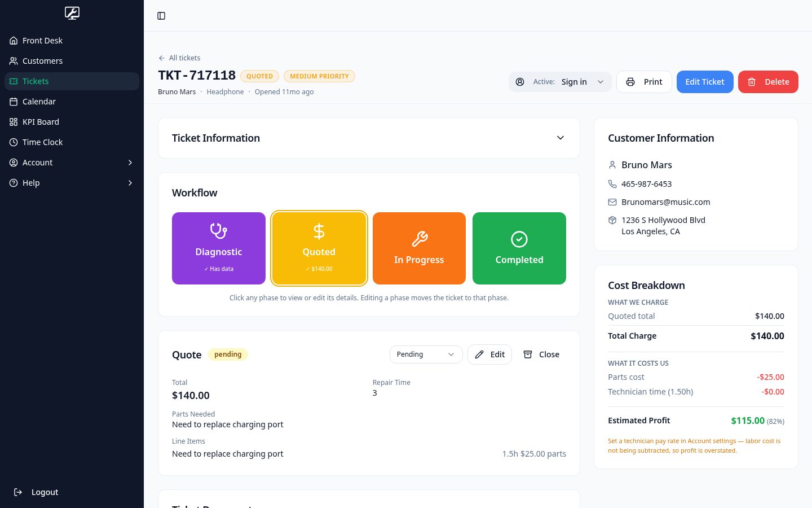Image resolution: width=812 pixels, height=508 pixels.
Task: Open the Time Clock page
Action: tap(72, 142)
